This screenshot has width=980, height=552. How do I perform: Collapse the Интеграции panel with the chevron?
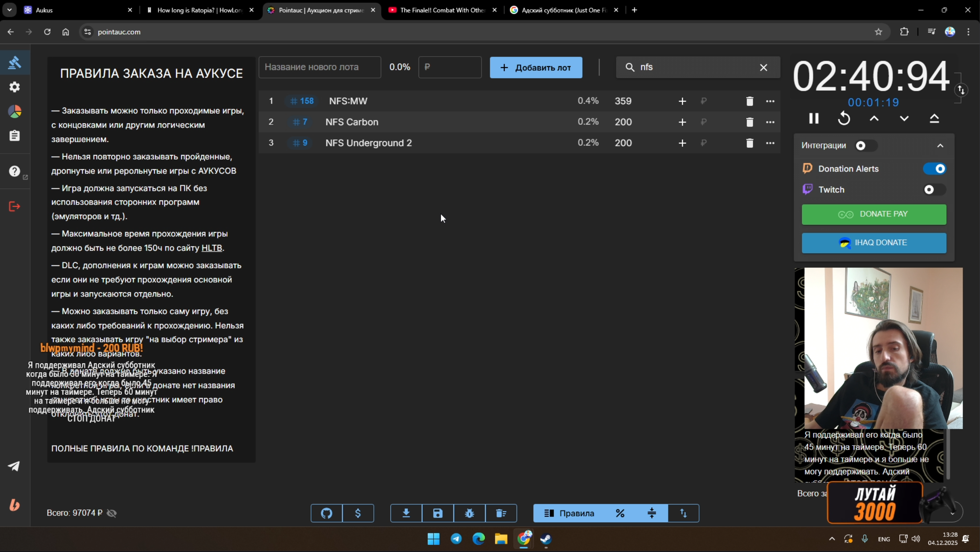coord(940,146)
